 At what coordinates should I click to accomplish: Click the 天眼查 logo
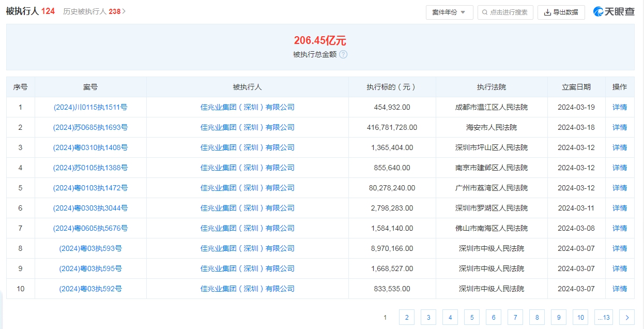click(x=614, y=12)
